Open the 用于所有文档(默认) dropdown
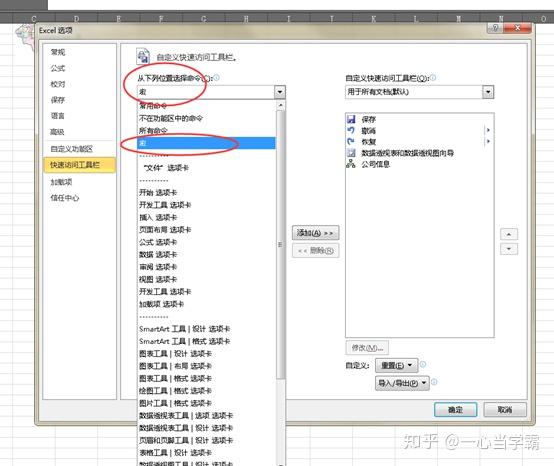This screenshot has width=554, height=466. [x=488, y=92]
